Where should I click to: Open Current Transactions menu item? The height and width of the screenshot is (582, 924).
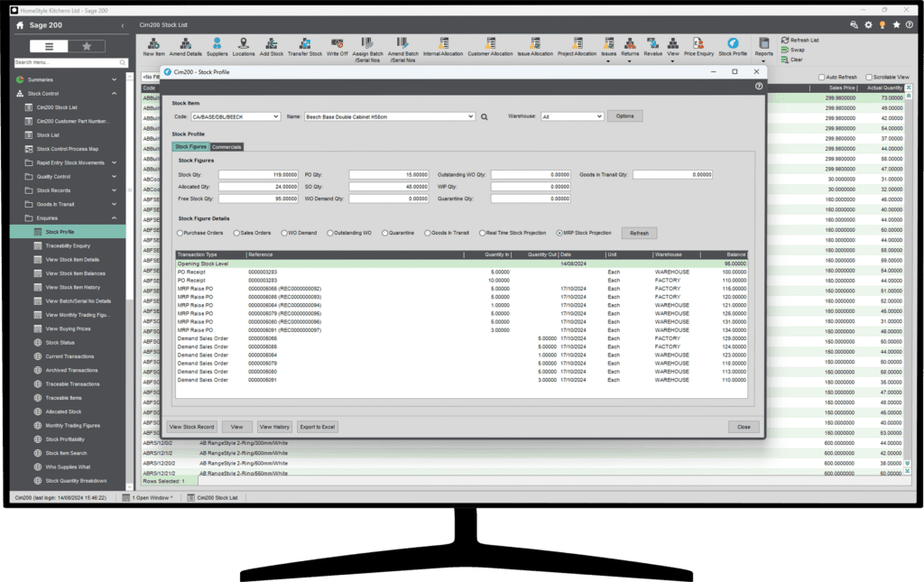pos(69,356)
